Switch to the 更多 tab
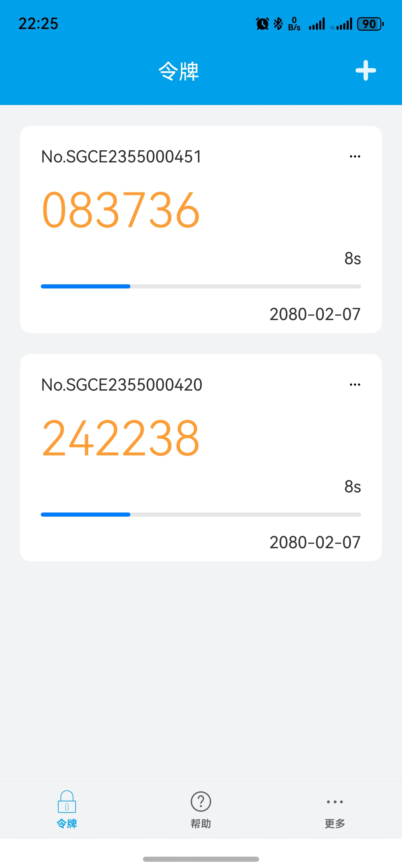The width and height of the screenshot is (402, 868). (x=335, y=823)
